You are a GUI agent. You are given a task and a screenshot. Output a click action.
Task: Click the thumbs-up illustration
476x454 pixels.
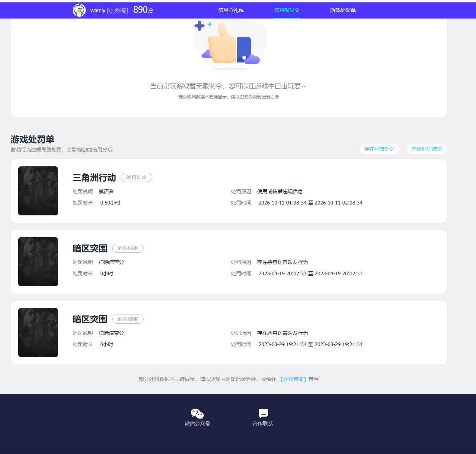click(230, 44)
